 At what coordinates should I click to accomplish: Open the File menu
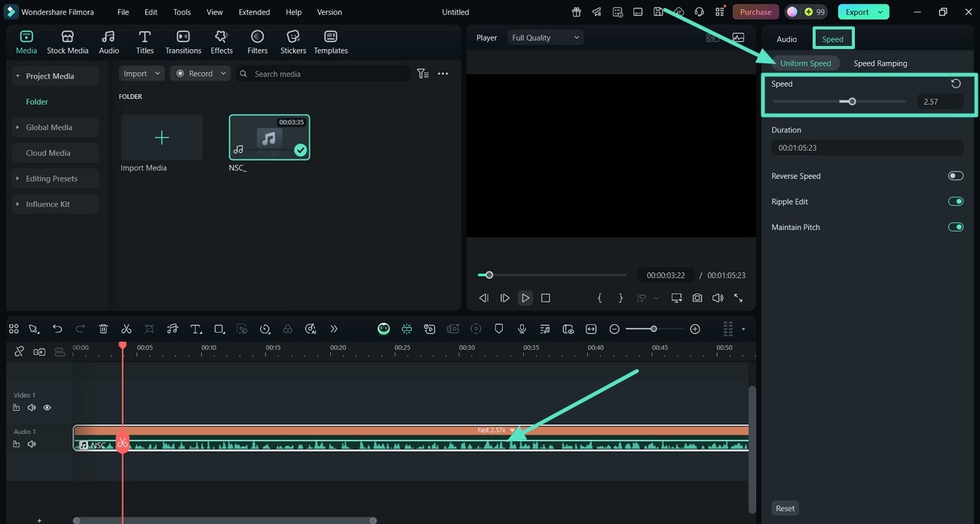[x=123, y=12]
